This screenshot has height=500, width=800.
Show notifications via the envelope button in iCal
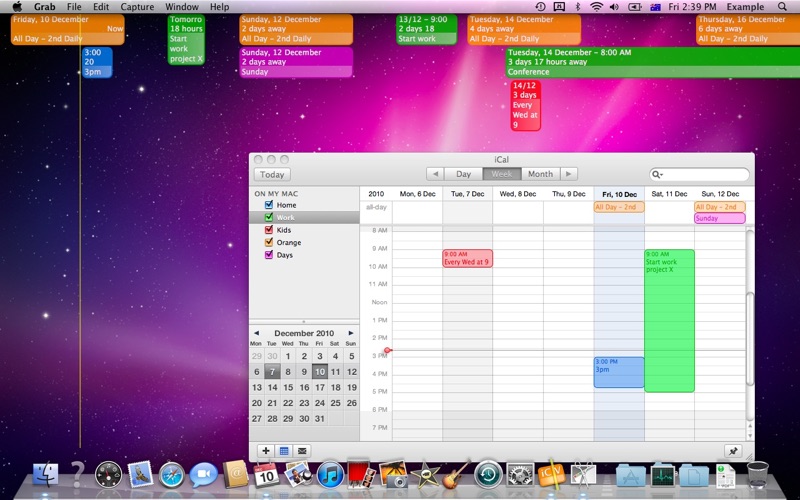pos(302,451)
